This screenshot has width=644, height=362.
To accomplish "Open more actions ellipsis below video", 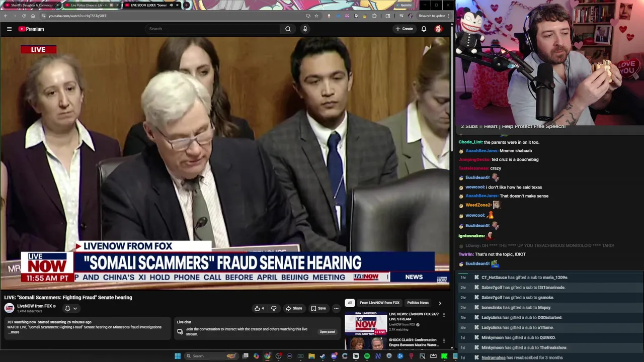I will pyautogui.click(x=336, y=308).
